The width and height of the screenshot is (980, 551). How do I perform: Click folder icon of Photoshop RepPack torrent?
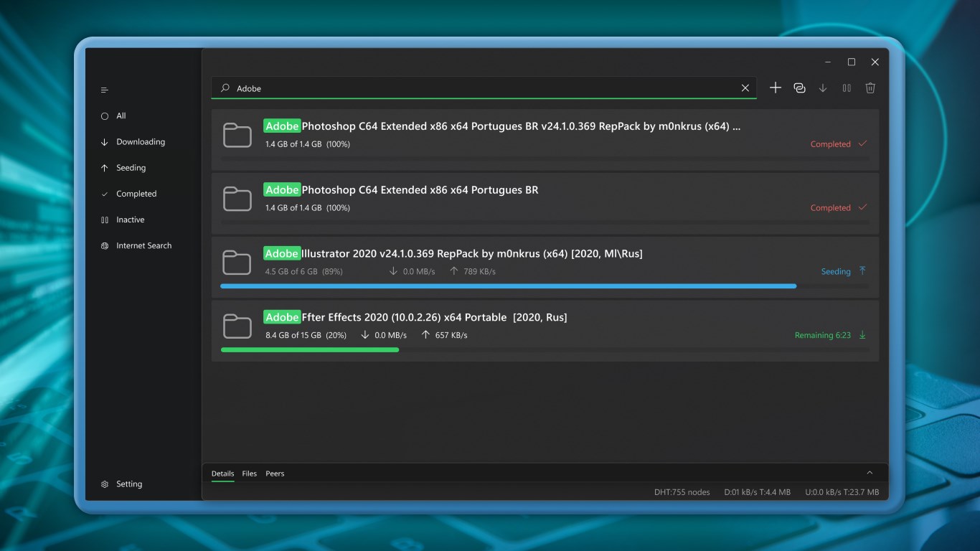(237, 135)
